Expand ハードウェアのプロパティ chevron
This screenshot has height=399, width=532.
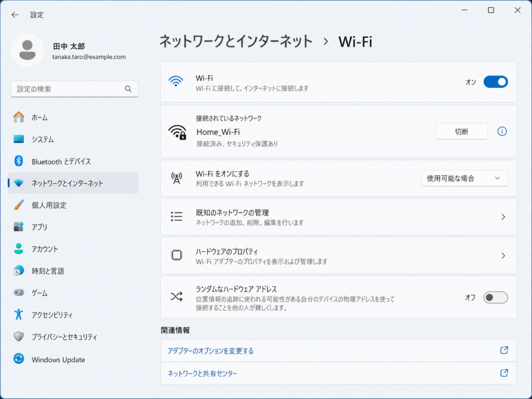coord(502,256)
